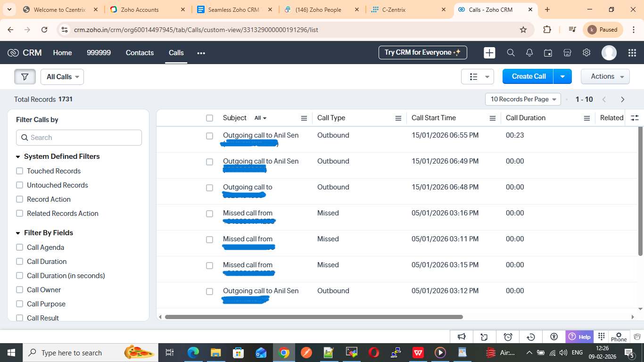Viewport: 644px width, 362px height.
Task: Click the Filter Calls by search field
Action: [x=79, y=138]
